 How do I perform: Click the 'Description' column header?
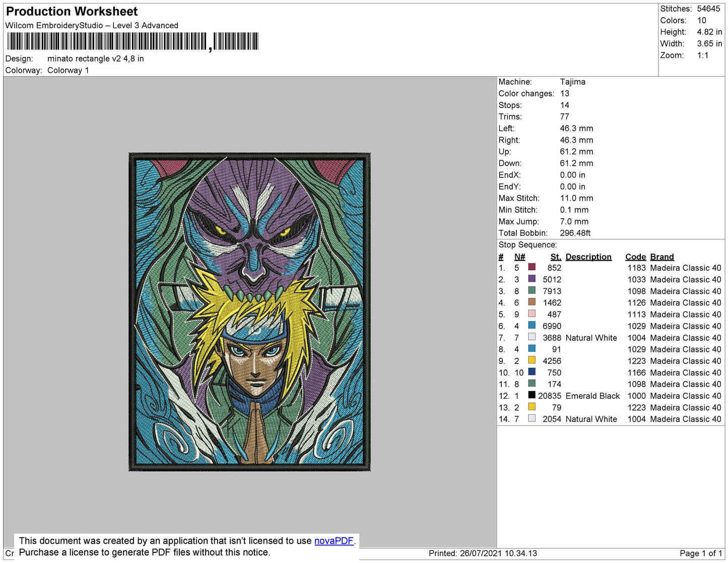tap(588, 257)
